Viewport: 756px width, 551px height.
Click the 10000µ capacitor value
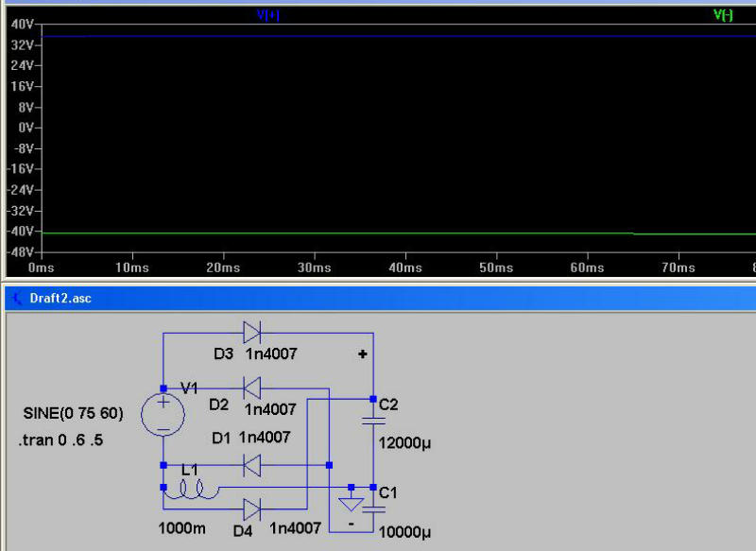(x=404, y=532)
